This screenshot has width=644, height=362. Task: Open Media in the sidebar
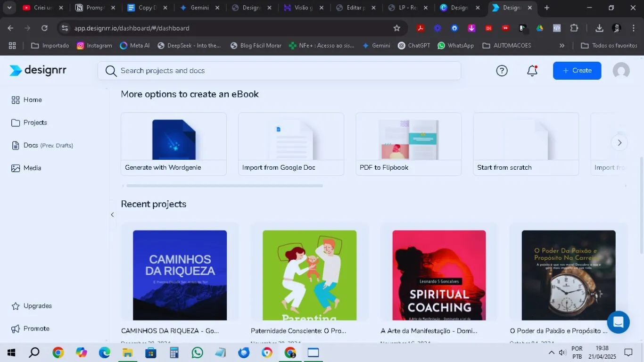coord(26,168)
